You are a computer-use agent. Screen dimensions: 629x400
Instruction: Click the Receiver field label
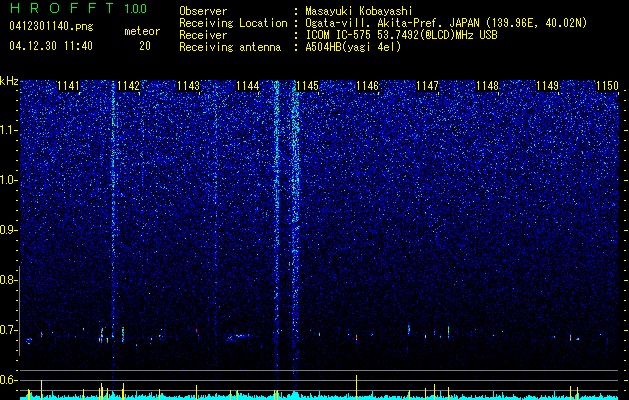click(x=203, y=35)
